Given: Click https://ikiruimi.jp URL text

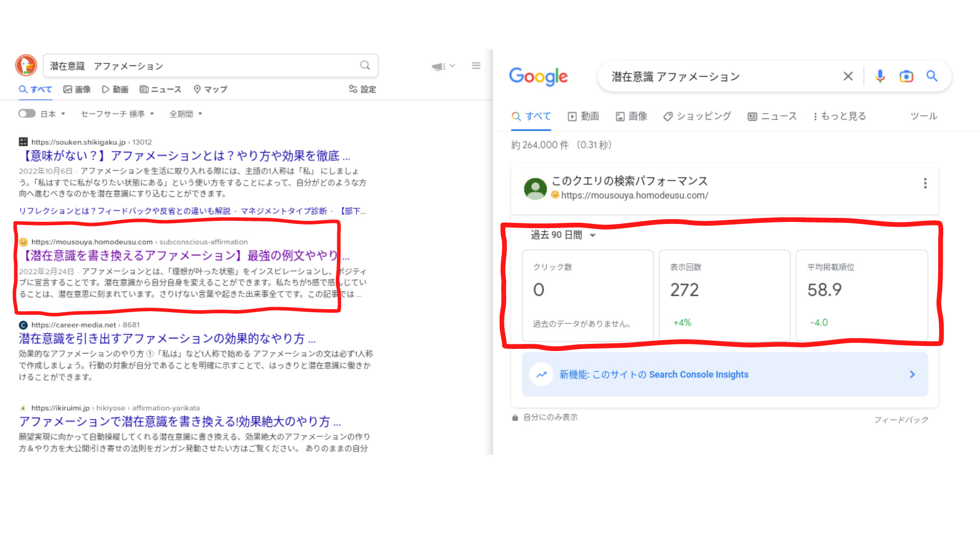Looking at the screenshot, I should tap(60, 408).
